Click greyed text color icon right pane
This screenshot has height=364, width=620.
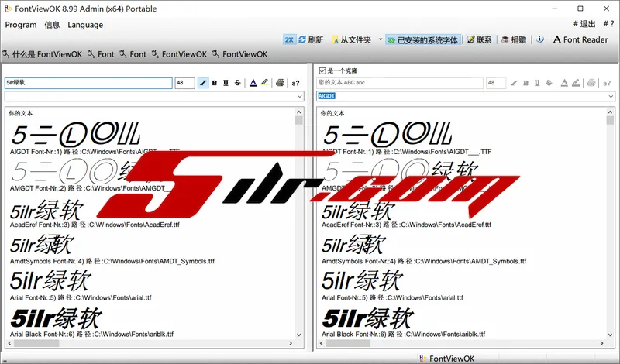pos(564,83)
